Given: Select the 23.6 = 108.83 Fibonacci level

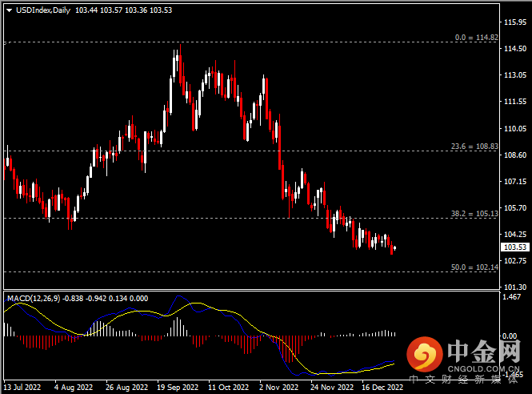Looking at the screenshot, I should click(474, 147).
